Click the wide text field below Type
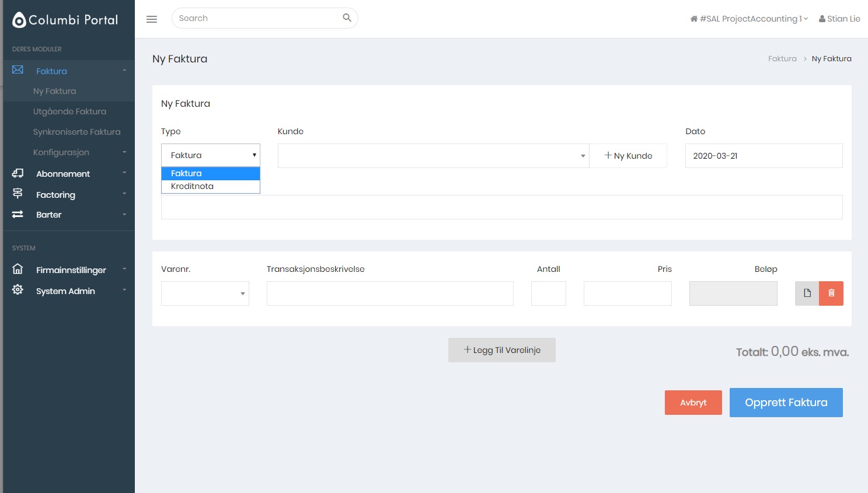This screenshot has width=868, height=493. point(502,207)
